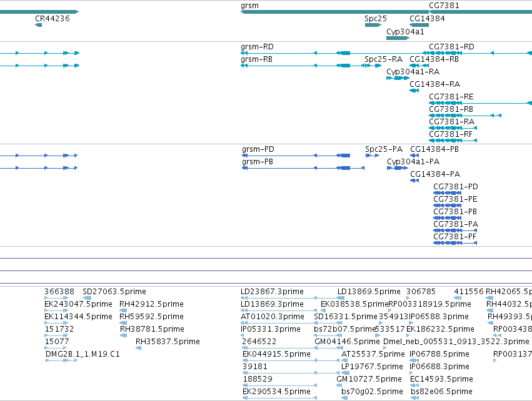This screenshot has width=532, height=401.
Task: Click the CG7381 gene label
Action: (x=444, y=6)
